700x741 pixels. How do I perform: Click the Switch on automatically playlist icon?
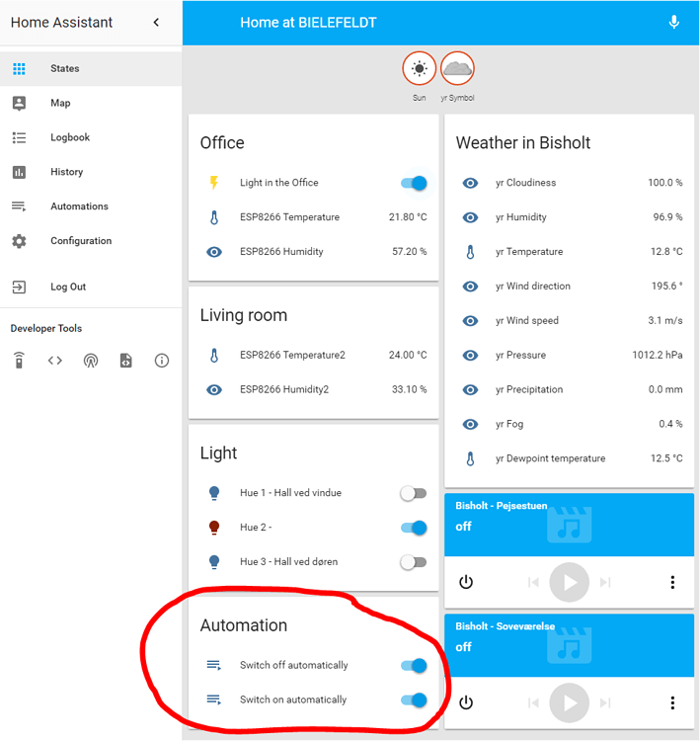click(x=214, y=700)
